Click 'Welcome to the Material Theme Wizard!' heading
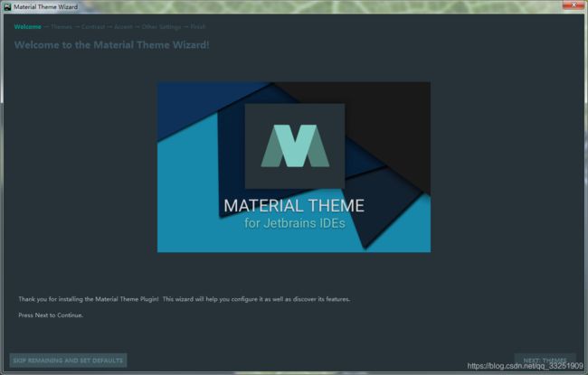588x375 pixels. [x=112, y=45]
